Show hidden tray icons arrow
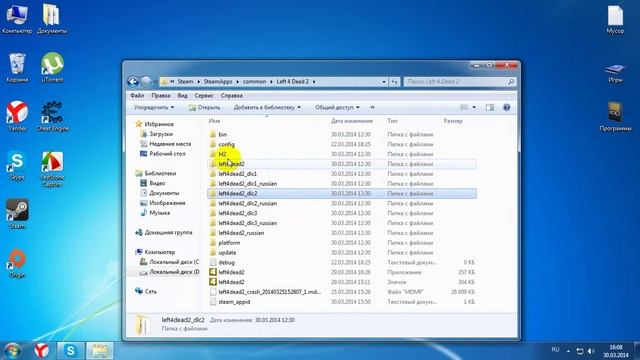The height and width of the screenshot is (360, 640). click(568, 351)
